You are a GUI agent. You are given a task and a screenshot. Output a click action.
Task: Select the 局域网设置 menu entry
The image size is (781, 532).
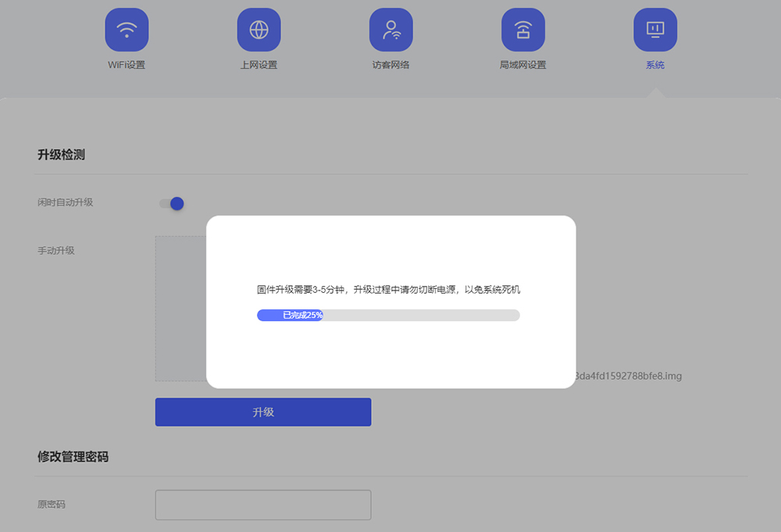[x=522, y=66]
